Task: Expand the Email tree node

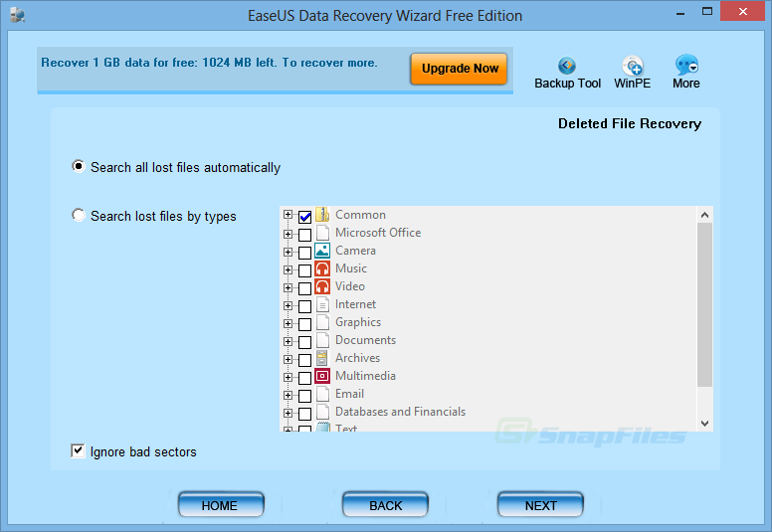Action: (289, 395)
